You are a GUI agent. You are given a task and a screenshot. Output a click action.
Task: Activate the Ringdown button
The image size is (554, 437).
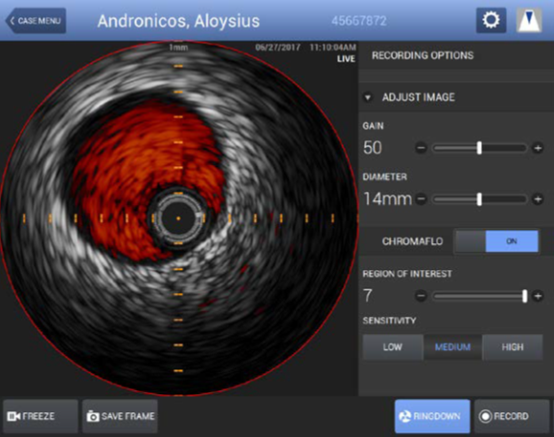coord(432,416)
